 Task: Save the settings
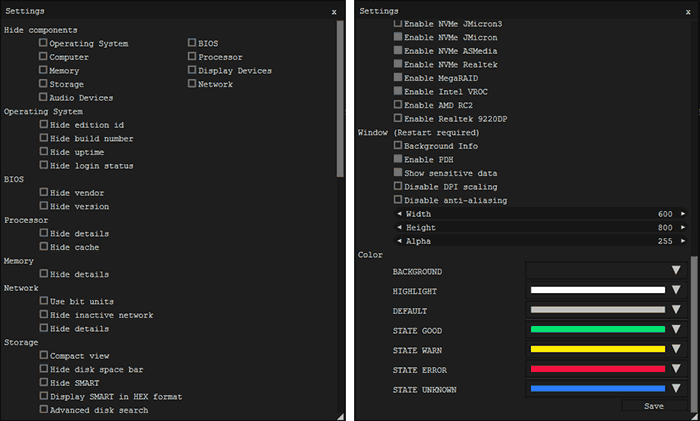[654, 406]
